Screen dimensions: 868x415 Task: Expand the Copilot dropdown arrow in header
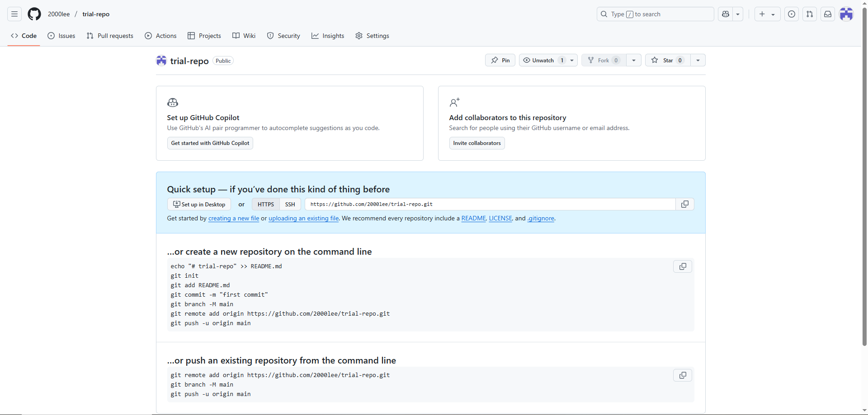738,14
